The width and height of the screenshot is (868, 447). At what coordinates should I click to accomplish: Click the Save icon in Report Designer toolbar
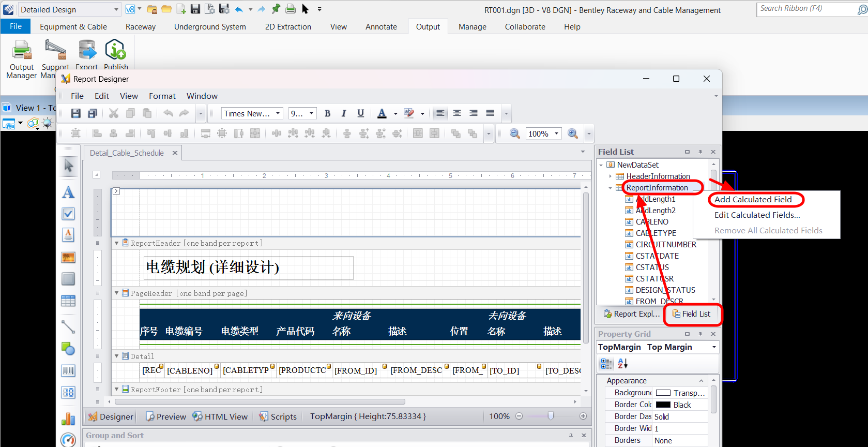[x=76, y=113]
